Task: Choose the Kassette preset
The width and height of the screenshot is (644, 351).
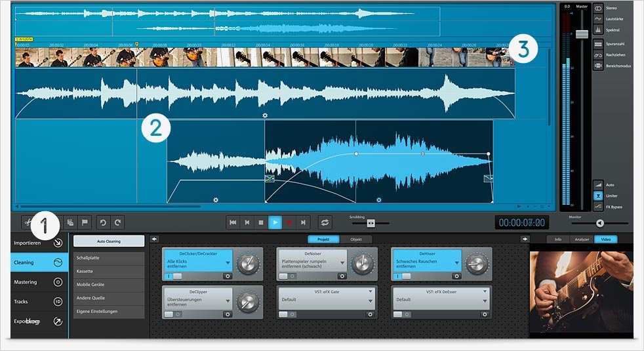Action: pyautogui.click(x=109, y=271)
